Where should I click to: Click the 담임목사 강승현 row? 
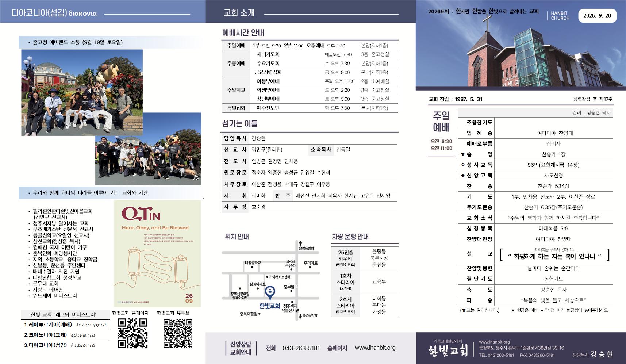(x=309, y=138)
